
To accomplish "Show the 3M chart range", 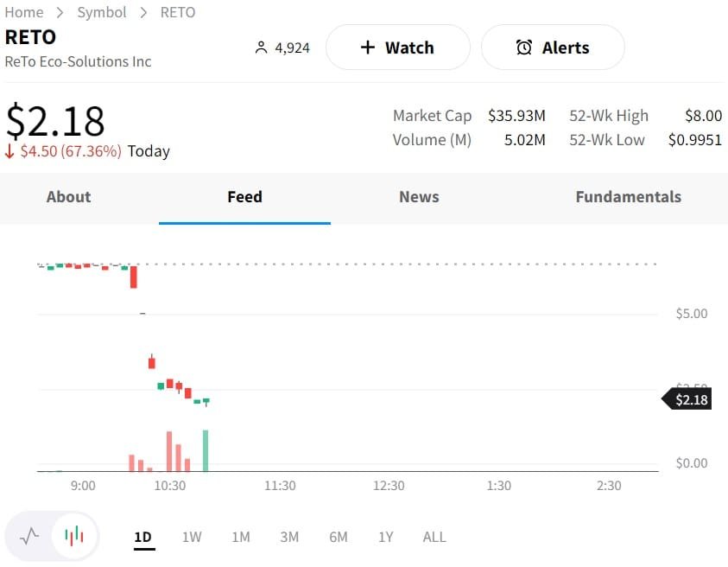I will coord(289,537).
